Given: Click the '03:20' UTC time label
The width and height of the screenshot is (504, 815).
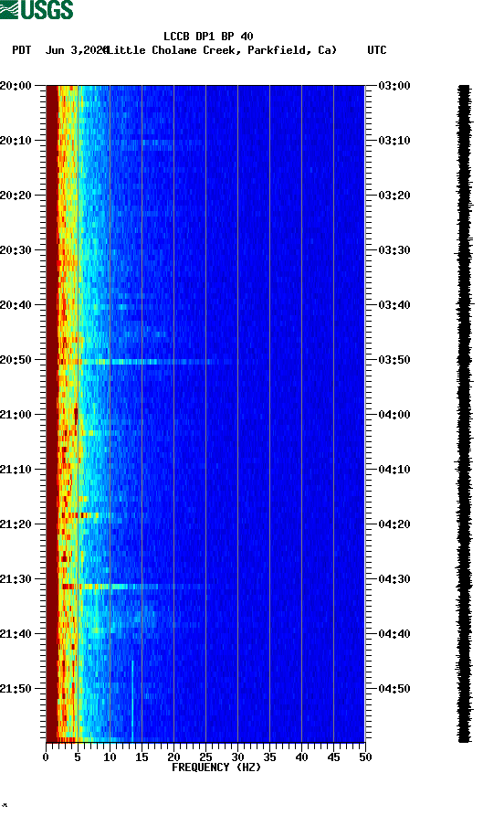Looking at the screenshot, I should pos(394,196).
